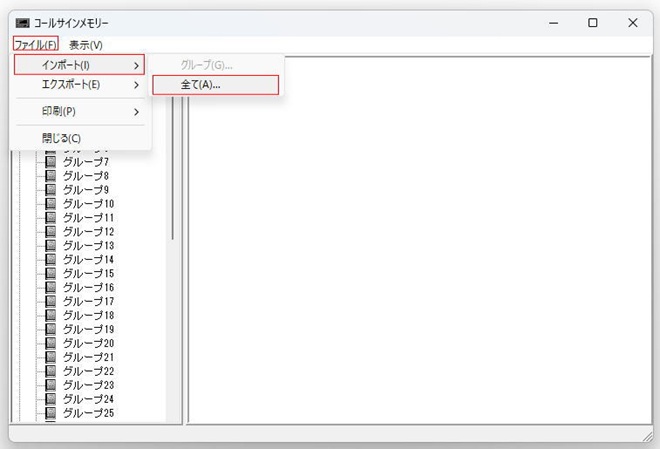The width and height of the screenshot is (660, 449).
Task: Select 全て(A)... import option
Action: [x=214, y=85]
